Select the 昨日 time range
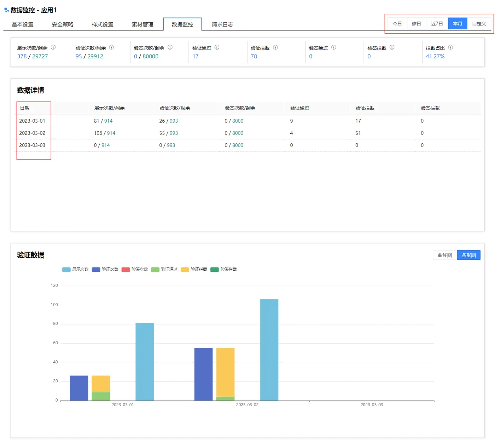This screenshot has height=448, width=495. click(x=417, y=24)
